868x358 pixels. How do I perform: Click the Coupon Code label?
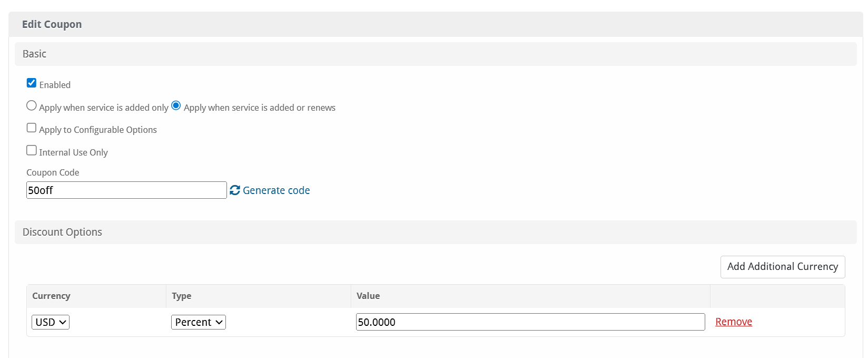coord(53,172)
